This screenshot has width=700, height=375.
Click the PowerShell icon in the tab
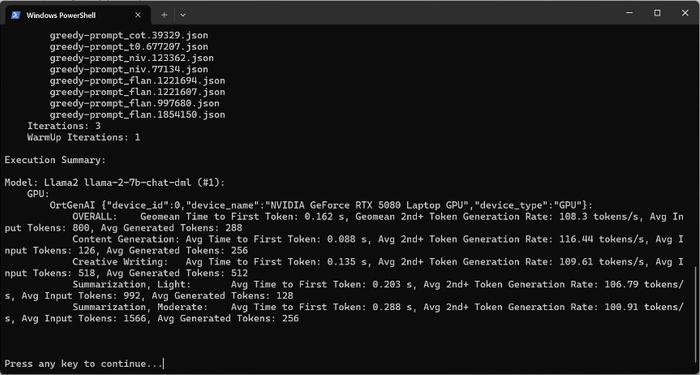[16, 15]
